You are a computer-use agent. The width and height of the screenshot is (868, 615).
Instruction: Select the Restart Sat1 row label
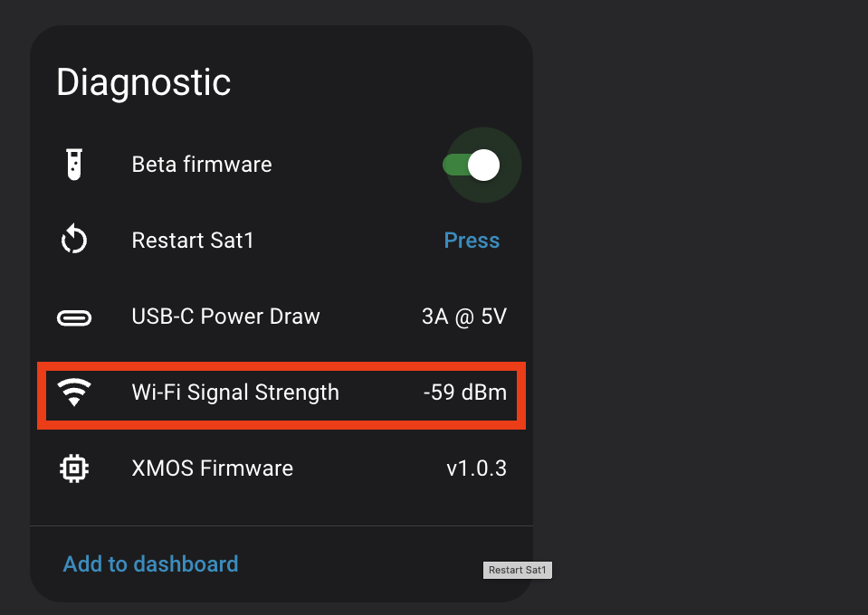[x=193, y=241]
